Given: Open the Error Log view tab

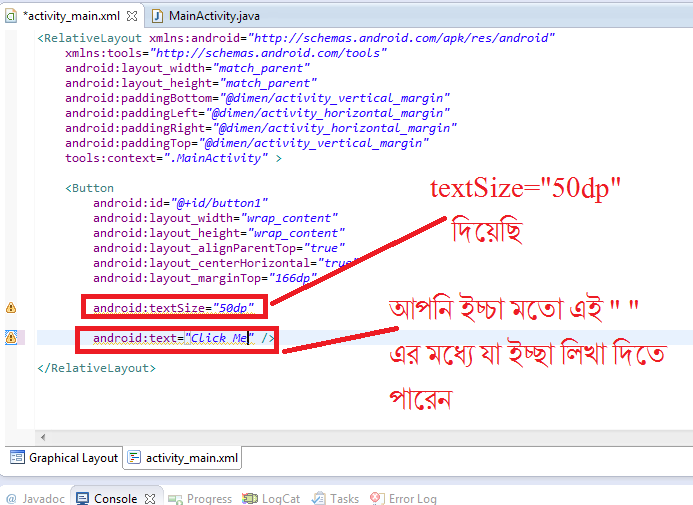Looking at the screenshot, I should (x=403, y=498).
